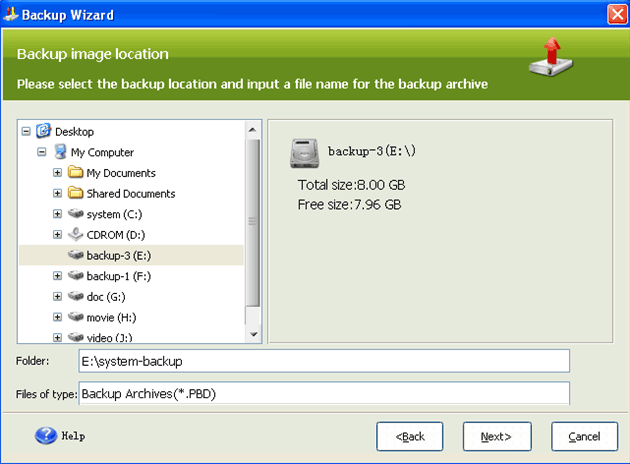Expand the My Documents node

pos(57,172)
